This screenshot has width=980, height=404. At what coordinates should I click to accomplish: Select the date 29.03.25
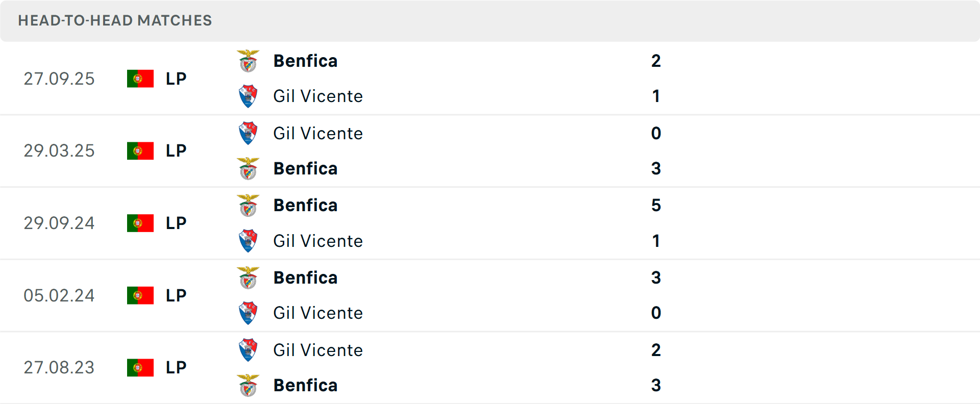coord(59,150)
